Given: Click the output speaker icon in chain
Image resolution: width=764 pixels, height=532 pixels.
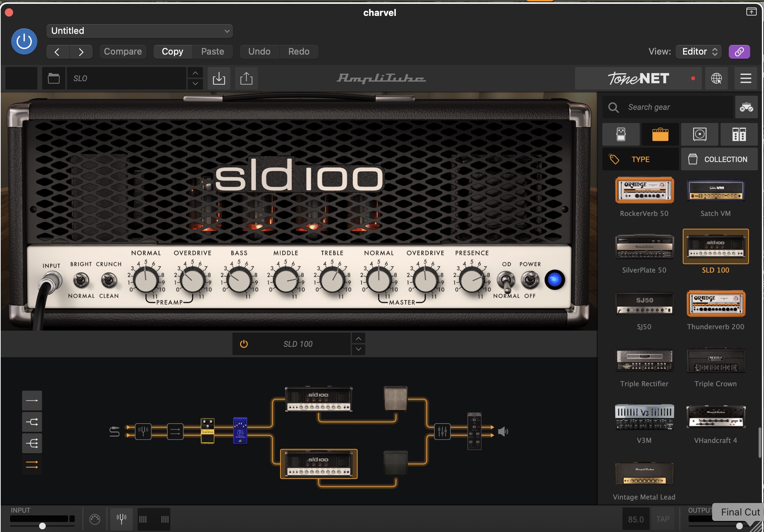Looking at the screenshot, I should coord(503,431).
